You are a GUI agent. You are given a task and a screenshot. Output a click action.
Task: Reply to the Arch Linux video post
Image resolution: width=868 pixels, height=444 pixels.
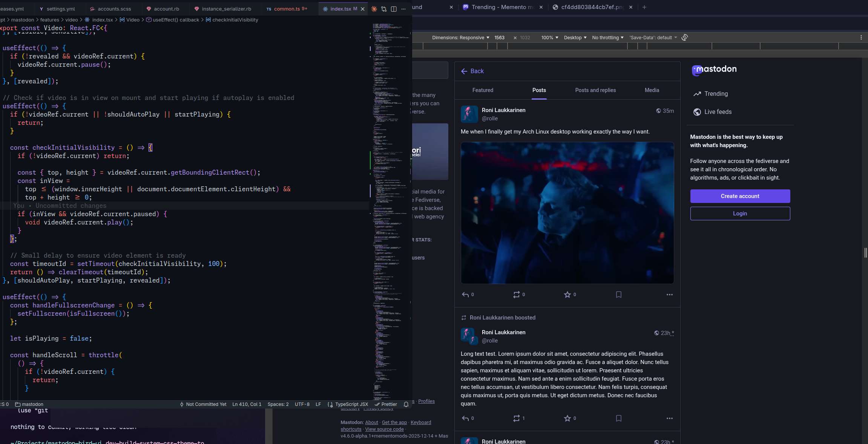(x=466, y=295)
